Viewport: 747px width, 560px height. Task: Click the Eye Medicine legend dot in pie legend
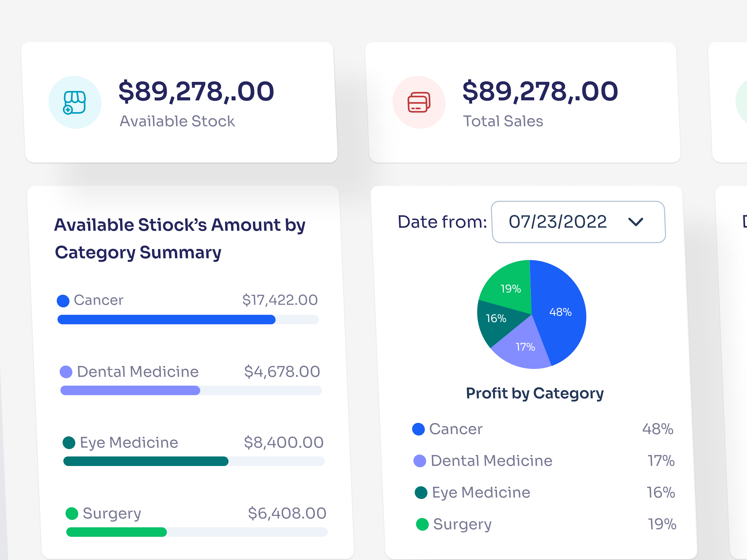click(x=421, y=493)
